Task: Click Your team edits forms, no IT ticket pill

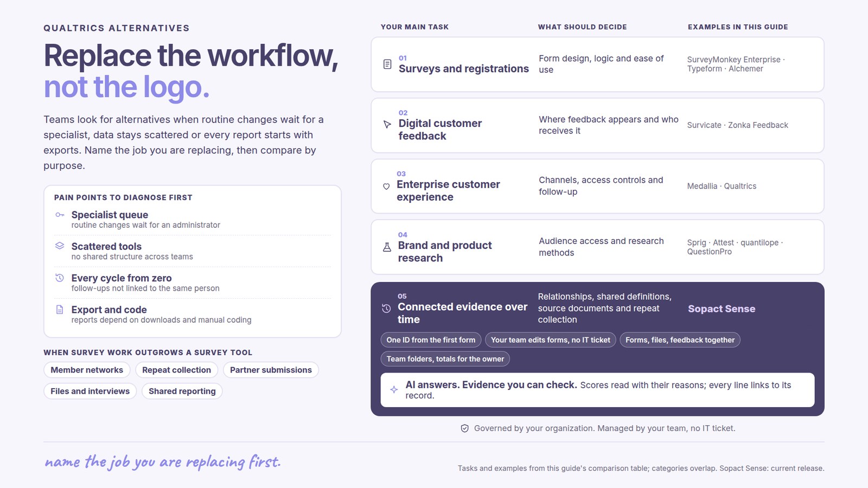Action: (x=551, y=340)
